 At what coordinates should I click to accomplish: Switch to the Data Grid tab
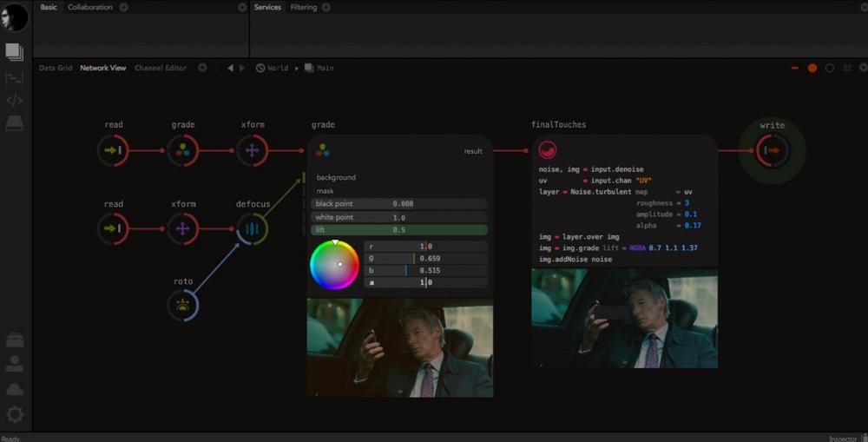point(56,68)
